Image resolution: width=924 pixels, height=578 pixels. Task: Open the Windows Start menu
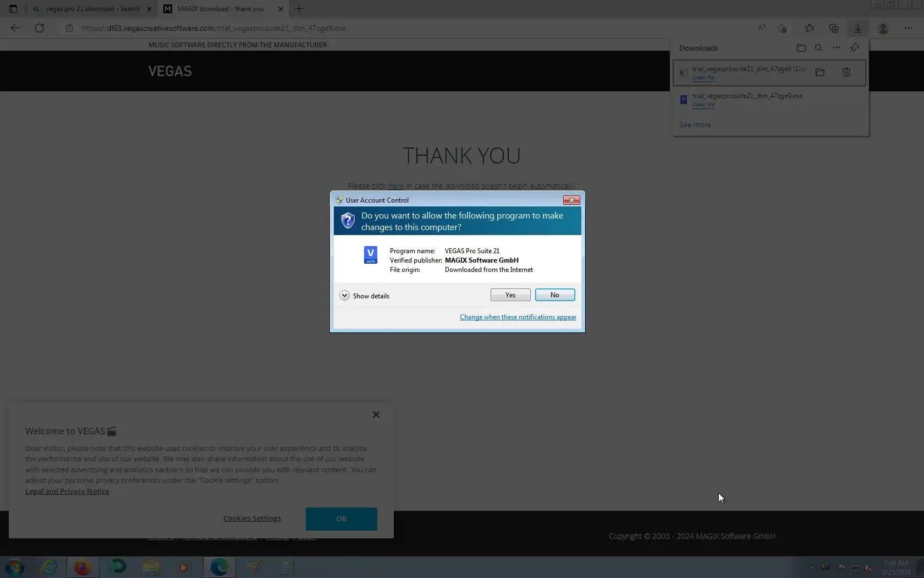point(15,567)
